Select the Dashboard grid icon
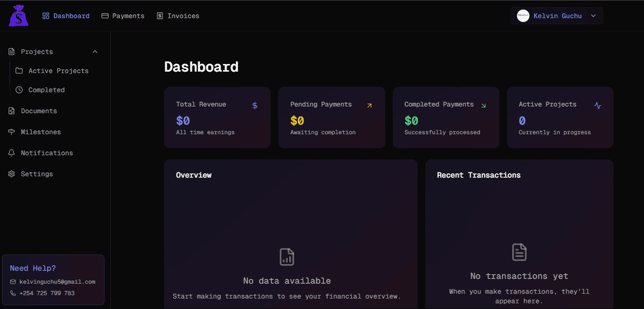This screenshot has height=309, width=644. pyautogui.click(x=45, y=15)
